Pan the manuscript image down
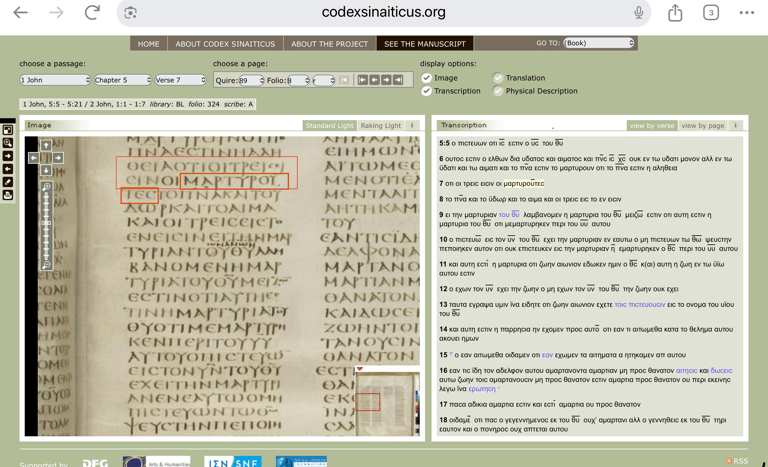 (x=46, y=170)
